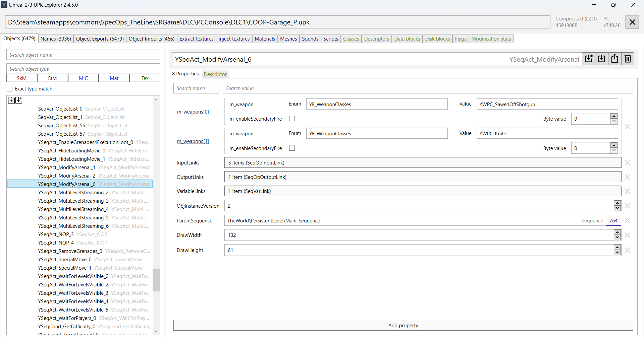Click the add-folder icon above the object tree
The width and height of the screenshot is (644, 340).
11,100
